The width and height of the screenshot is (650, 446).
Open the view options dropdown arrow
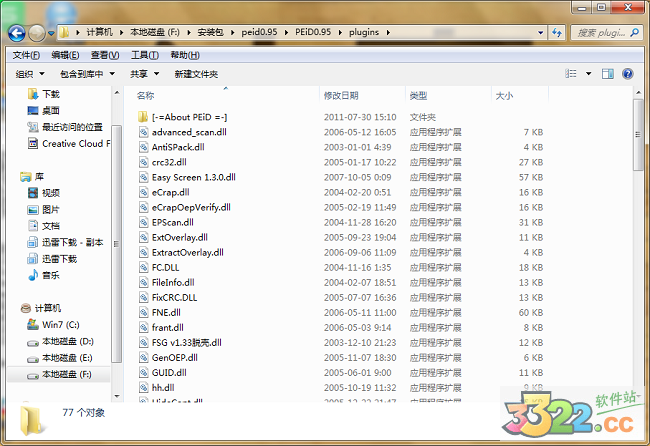coord(588,74)
